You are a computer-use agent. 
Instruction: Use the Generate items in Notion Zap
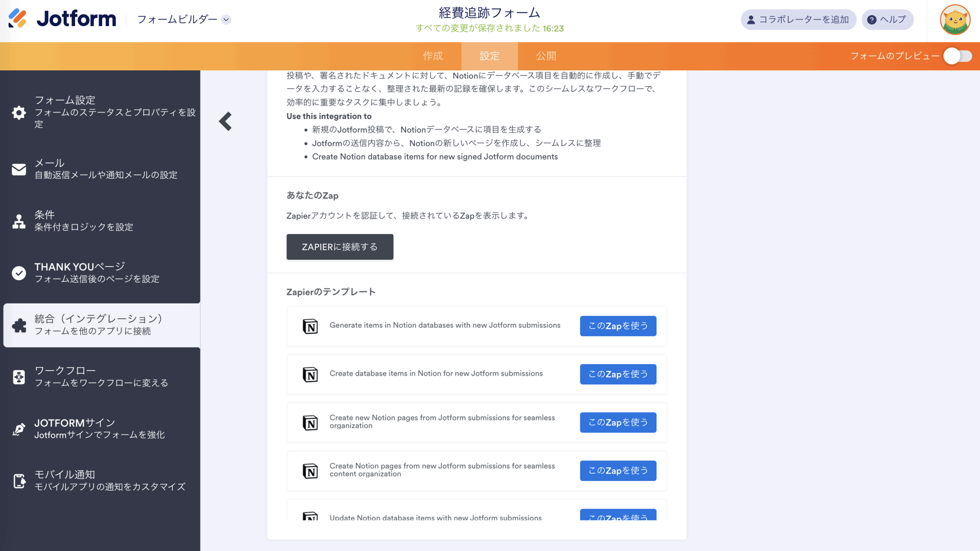(617, 326)
